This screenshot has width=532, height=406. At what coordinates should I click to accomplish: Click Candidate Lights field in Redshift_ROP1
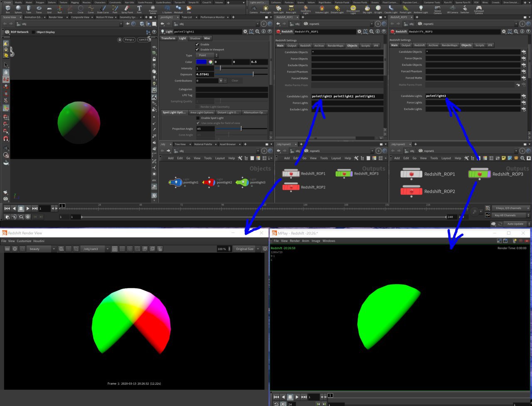[x=347, y=96]
